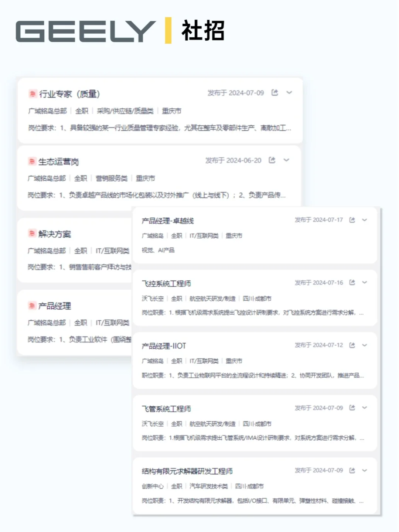This screenshot has width=399, height=532.
Task: Expand the 产品经理-IIOT job card
Action: (x=365, y=345)
